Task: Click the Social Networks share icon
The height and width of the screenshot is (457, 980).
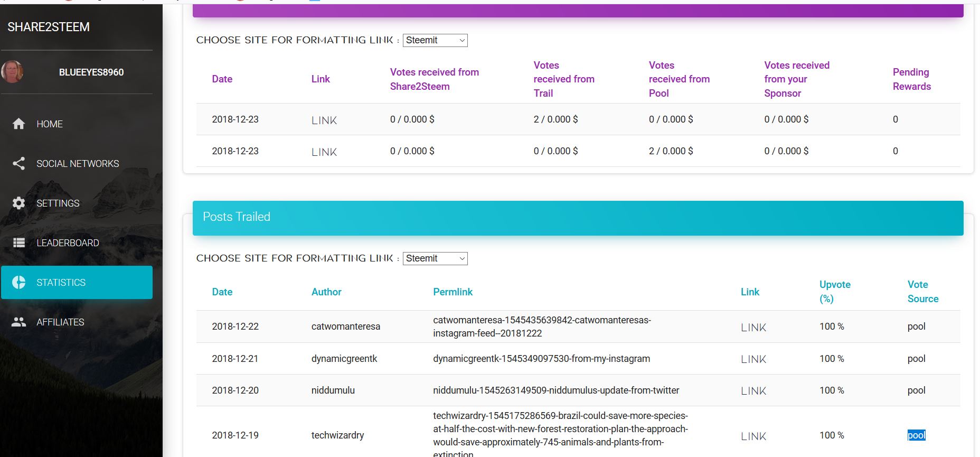Action: pos(19,163)
